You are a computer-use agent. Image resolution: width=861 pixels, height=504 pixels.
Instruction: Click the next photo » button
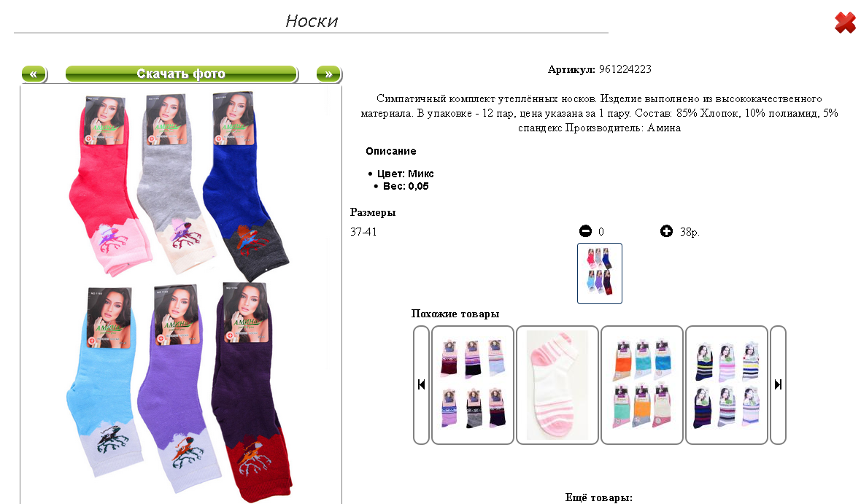[329, 74]
